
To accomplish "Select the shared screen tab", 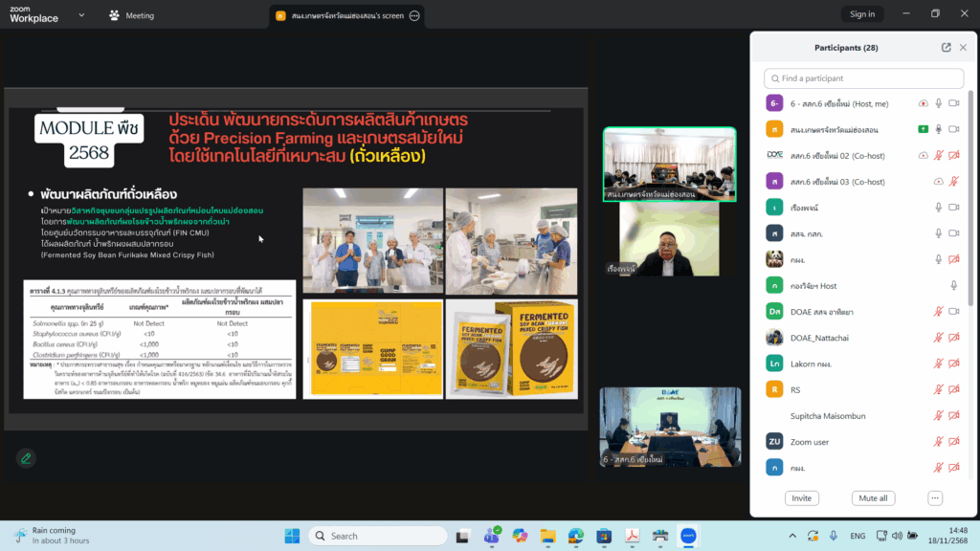I will point(340,15).
